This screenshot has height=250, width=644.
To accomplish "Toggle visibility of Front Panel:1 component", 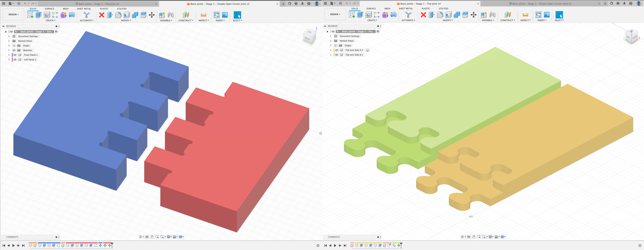I will click(15, 55).
